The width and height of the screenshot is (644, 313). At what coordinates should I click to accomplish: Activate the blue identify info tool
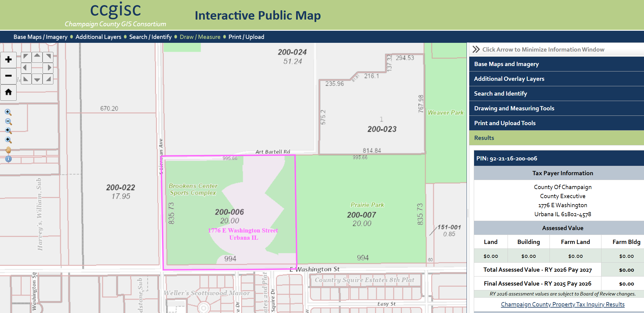point(8,159)
